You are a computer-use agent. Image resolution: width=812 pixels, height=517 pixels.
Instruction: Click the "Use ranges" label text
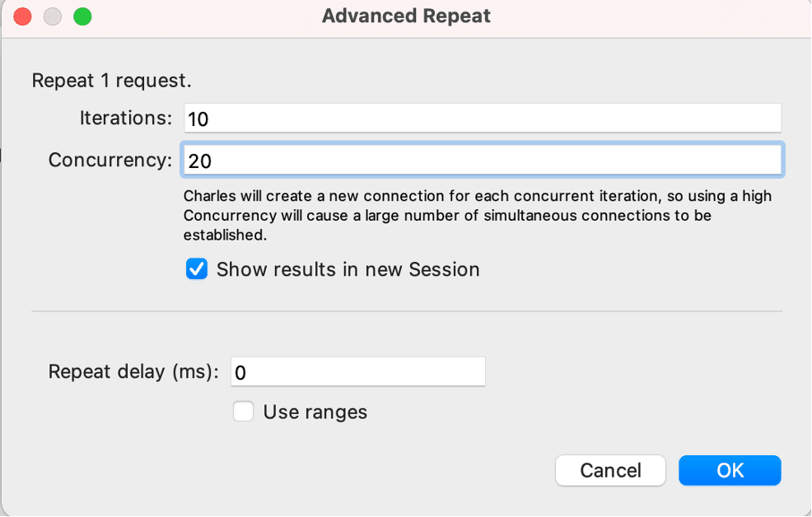tap(315, 412)
